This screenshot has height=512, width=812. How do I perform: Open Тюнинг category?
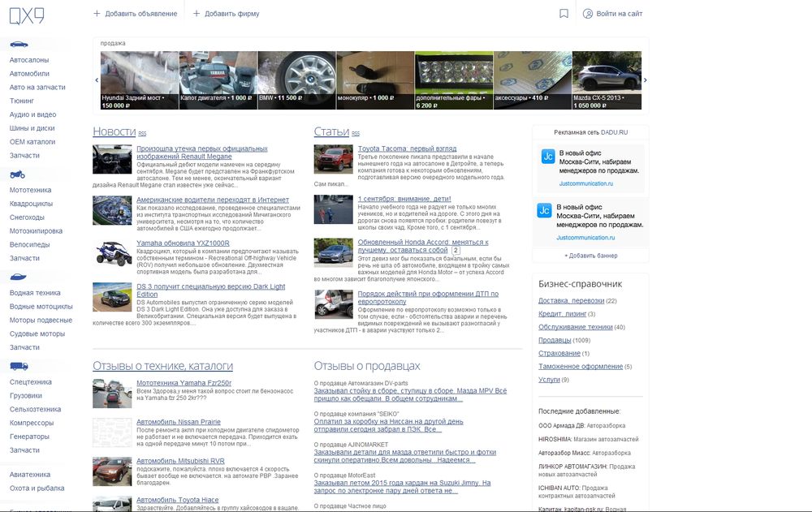tap(22, 101)
